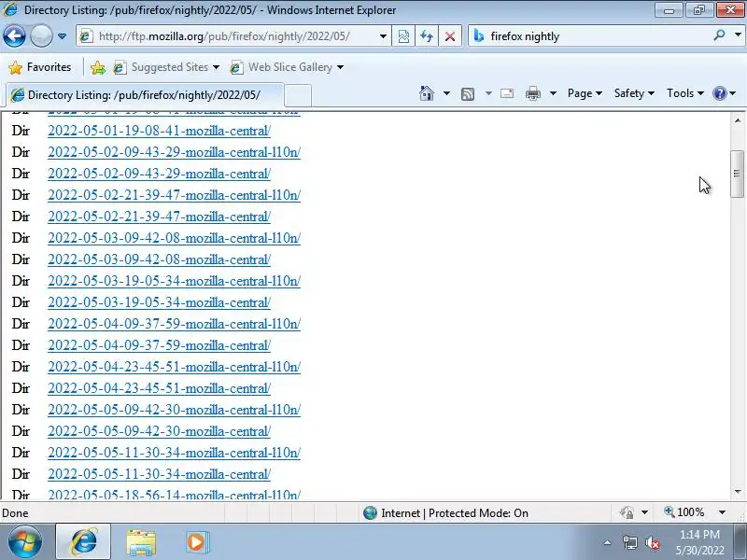
Task: Open the Favorites star button
Action: pos(40,67)
